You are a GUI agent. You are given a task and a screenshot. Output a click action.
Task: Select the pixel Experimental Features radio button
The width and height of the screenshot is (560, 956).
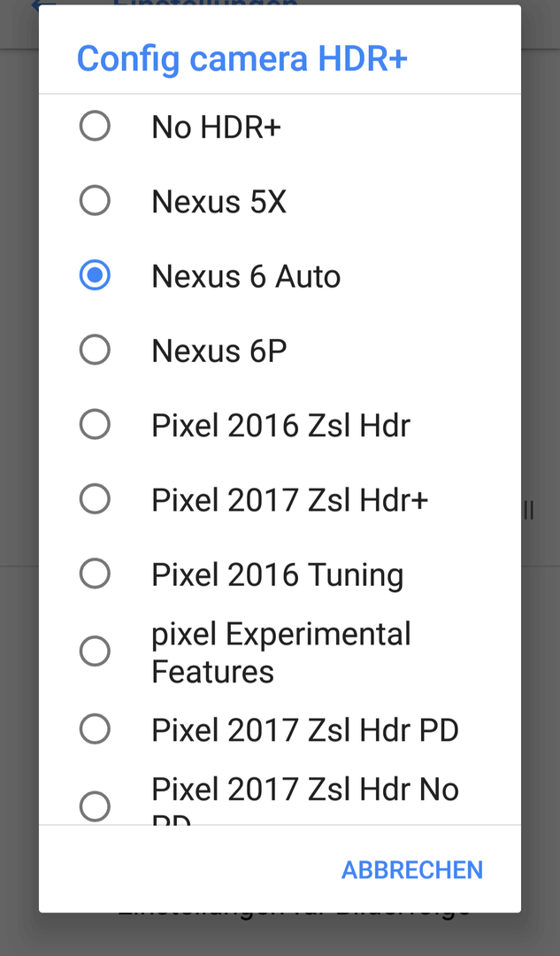(95, 652)
